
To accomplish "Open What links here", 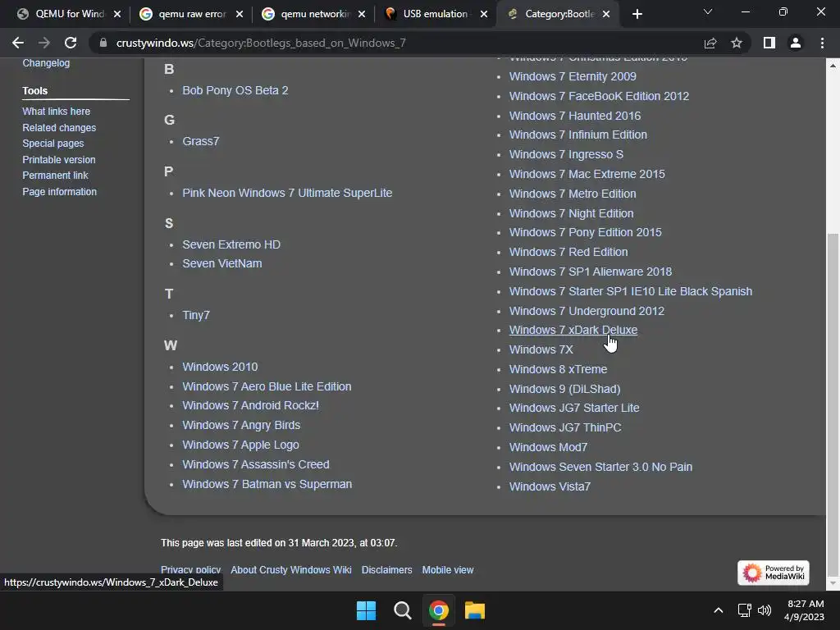I will 57,112.
